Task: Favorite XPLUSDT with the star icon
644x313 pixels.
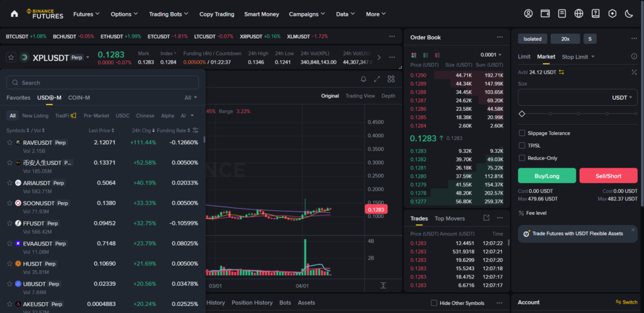Action: pos(11,57)
